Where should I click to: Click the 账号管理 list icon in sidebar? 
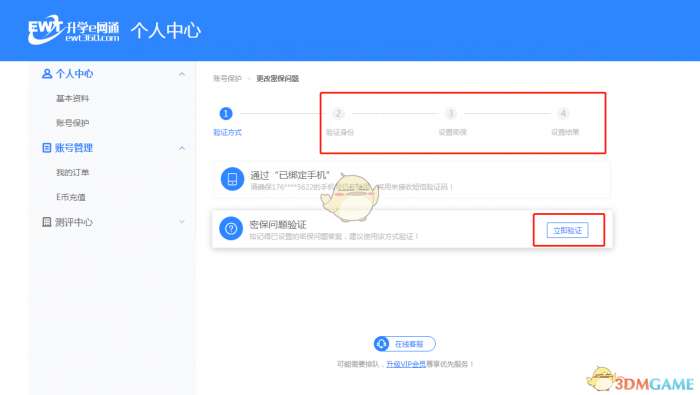(x=46, y=148)
